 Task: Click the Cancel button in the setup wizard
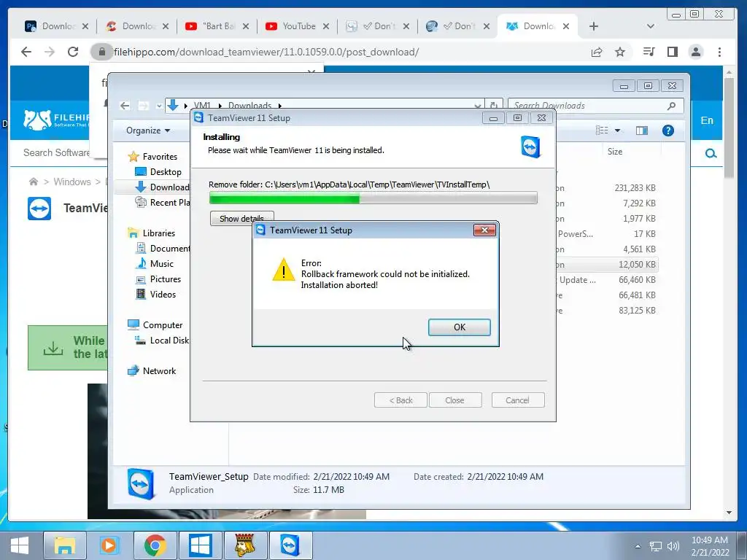point(517,400)
